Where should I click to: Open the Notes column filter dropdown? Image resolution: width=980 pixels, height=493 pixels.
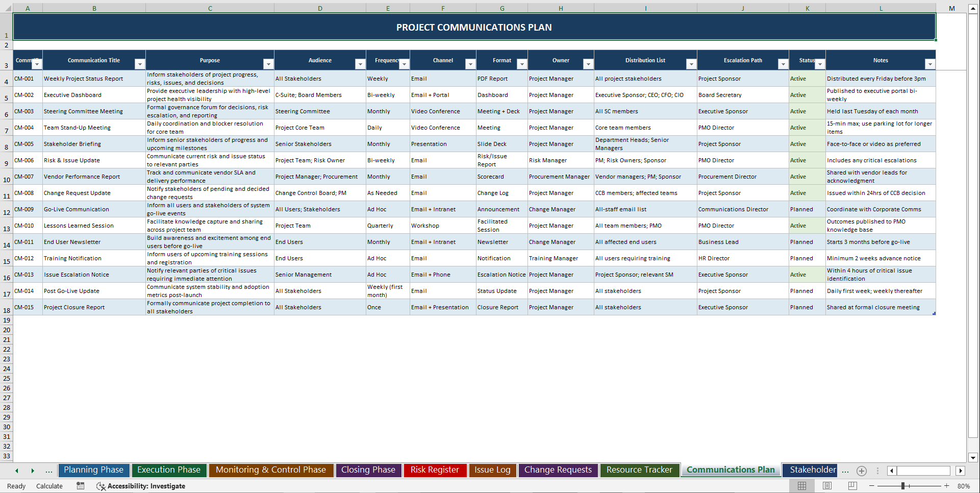pyautogui.click(x=930, y=64)
